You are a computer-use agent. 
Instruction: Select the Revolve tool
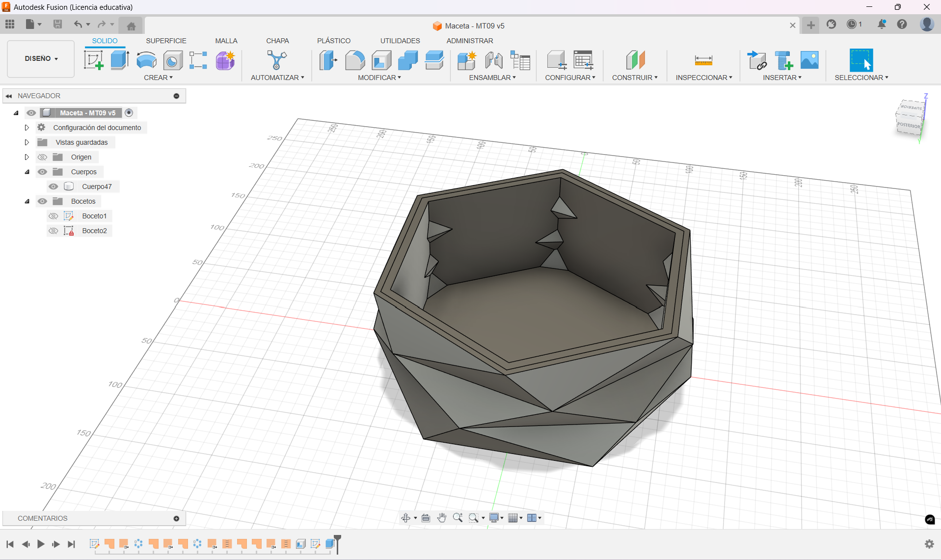pos(146,60)
